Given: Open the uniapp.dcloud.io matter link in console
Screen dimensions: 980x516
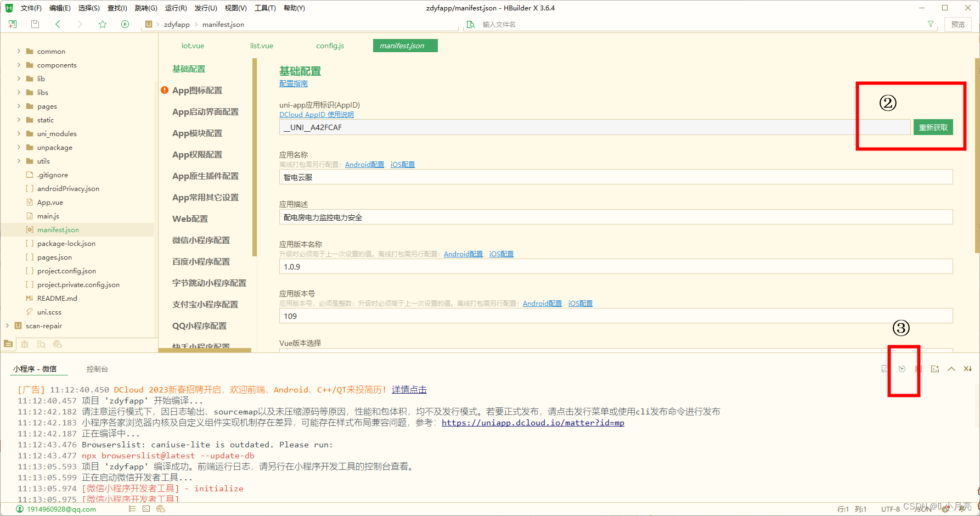Looking at the screenshot, I should 533,423.
